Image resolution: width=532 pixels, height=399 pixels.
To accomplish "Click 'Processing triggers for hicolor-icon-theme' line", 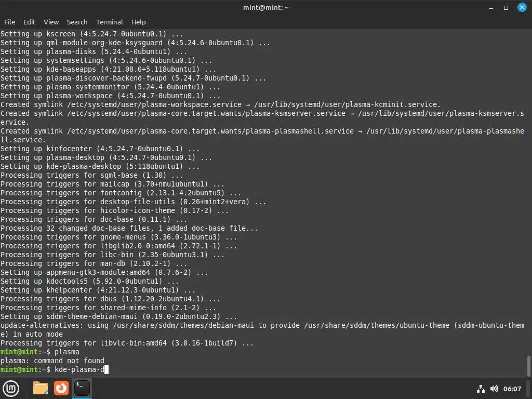I will pos(114,210).
